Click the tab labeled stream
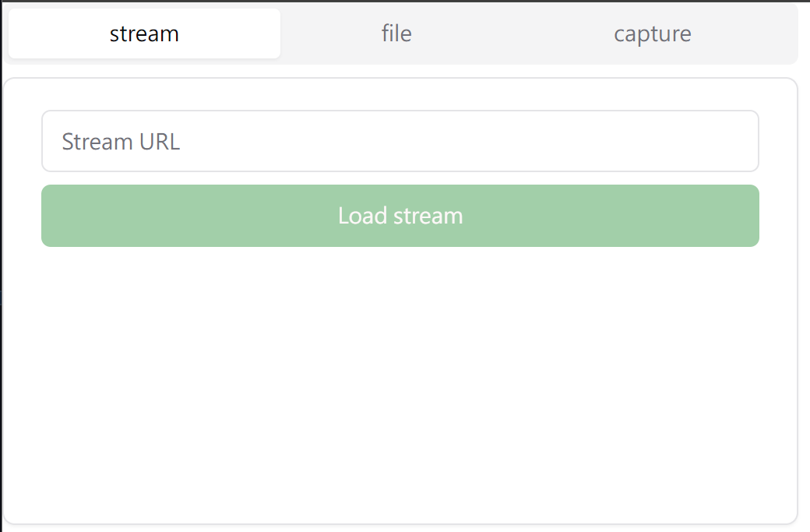 144,34
